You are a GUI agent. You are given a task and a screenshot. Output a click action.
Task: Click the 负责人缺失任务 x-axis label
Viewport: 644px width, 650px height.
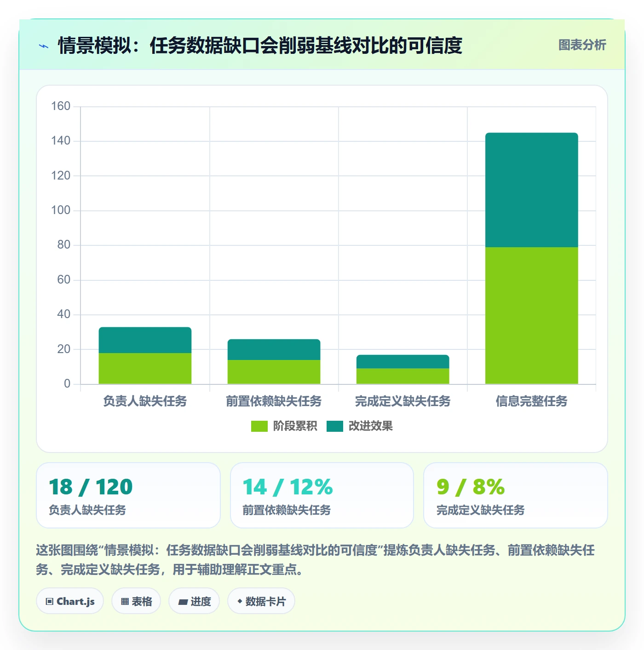pos(145,401)
